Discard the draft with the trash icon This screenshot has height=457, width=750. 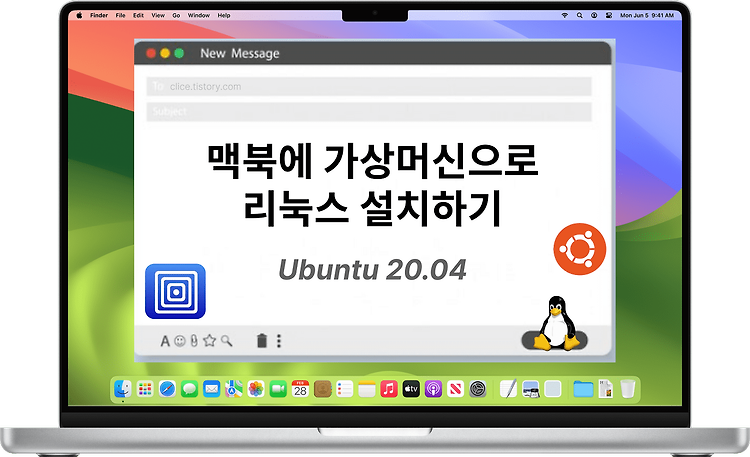click(x=262, y=341)
